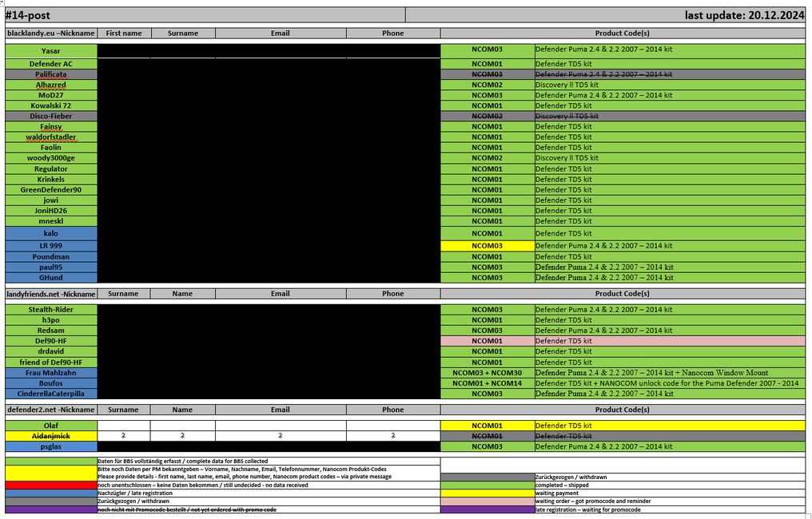
Task: Select the Olaf nickname cell
Action: click(51, 426)
